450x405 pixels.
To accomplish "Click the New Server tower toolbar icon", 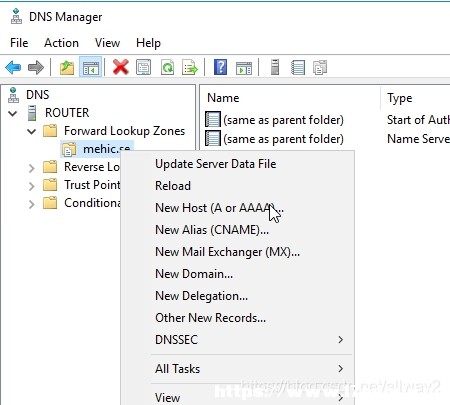I will [275, 67].
